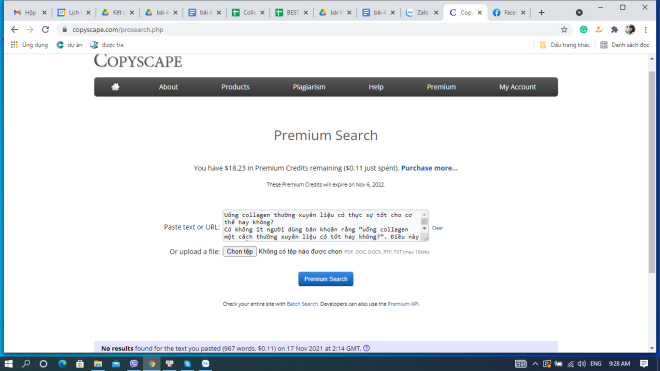Open the About menu
The image size is (660, 371).
(168, 87)
